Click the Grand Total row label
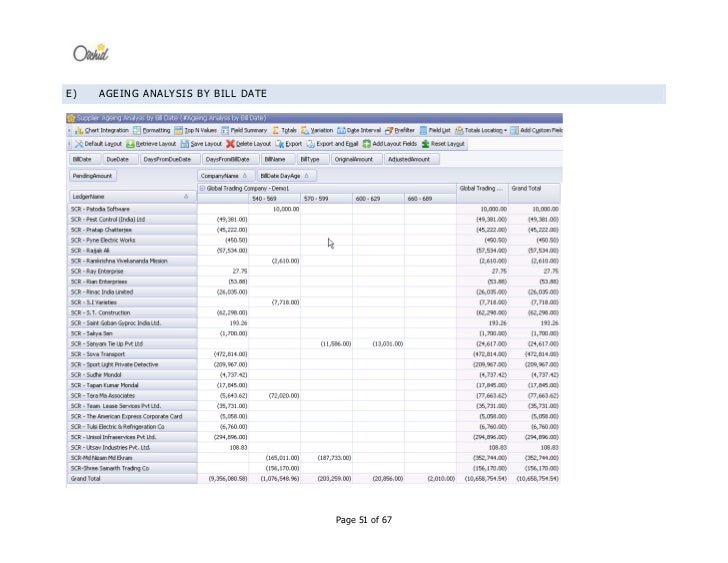 132,479
